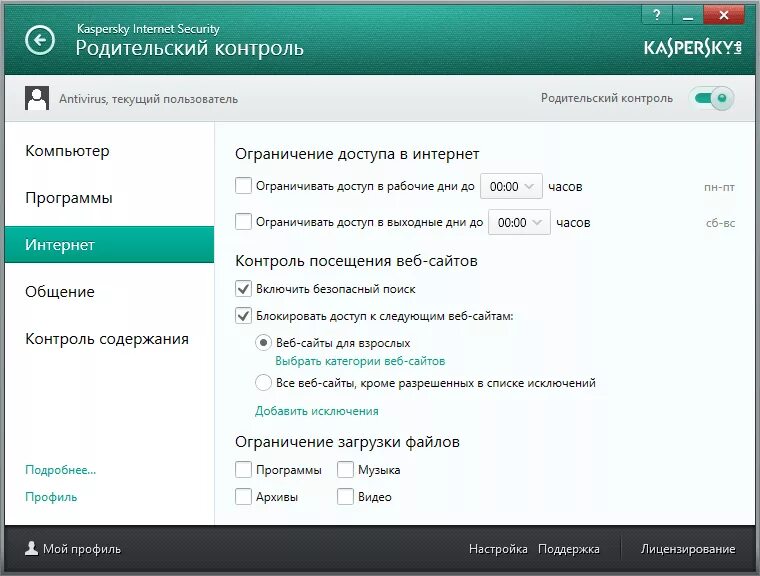The width and height of the screenshot is (760, 576).
Task: Click the user avatar icon next to Antivirus
Action: (37, 98)
